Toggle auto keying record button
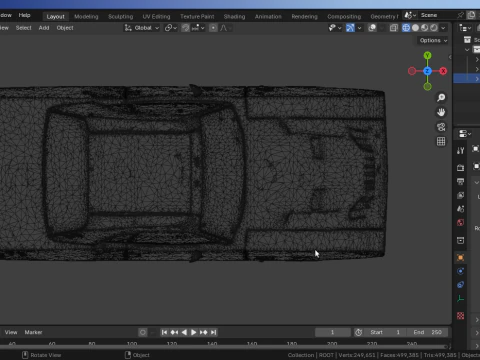480x360 pixels. pyautogui.click(x=143, y=332)
